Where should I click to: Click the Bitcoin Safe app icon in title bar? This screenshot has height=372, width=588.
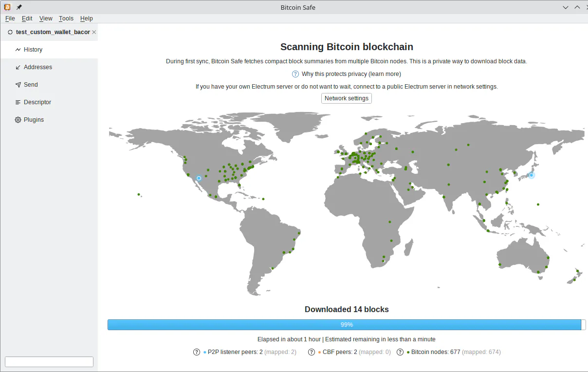(x=7, y=7)
